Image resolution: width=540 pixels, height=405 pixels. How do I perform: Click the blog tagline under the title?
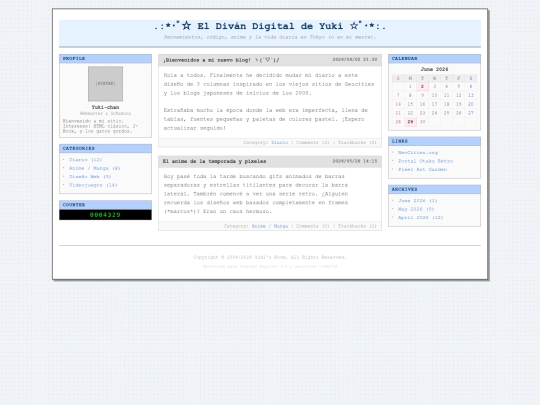[270, 37]
